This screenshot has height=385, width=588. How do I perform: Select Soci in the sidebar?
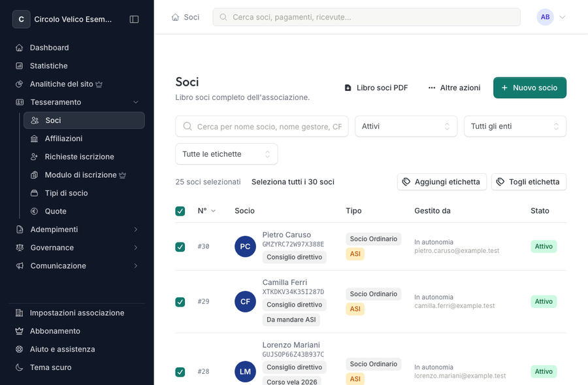coord(84,120)
